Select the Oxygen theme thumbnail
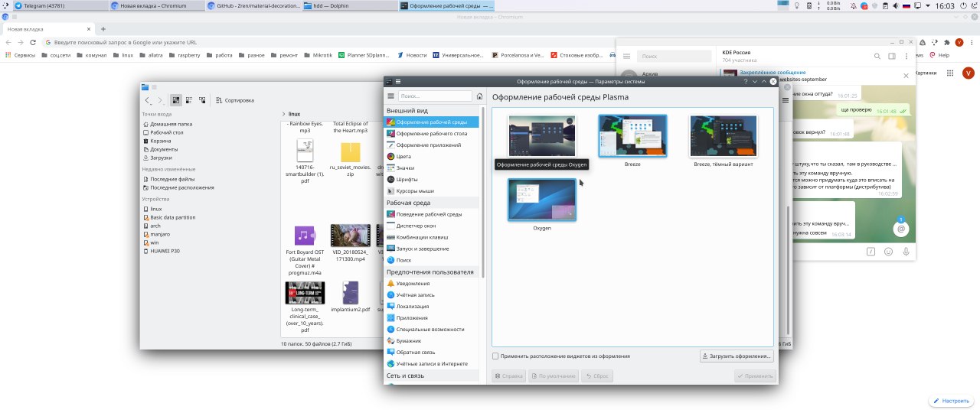This screenshot has height=413, width=980. click(542, 200)
